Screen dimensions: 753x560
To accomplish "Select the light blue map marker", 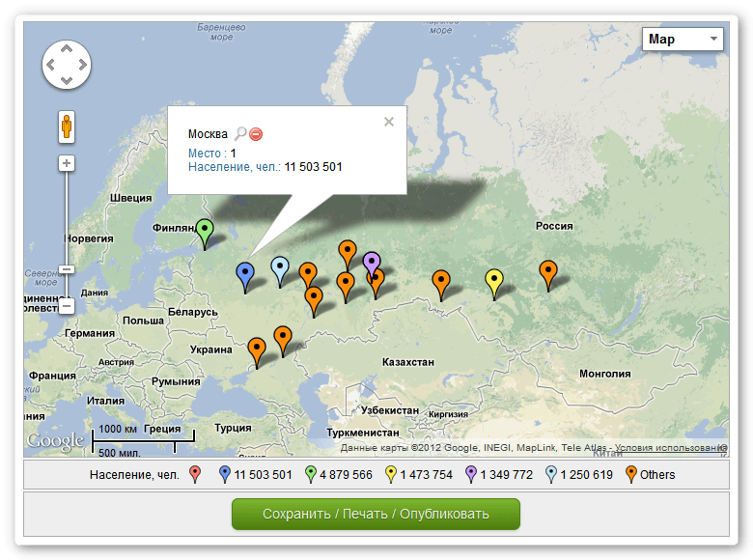I will 280,268.
